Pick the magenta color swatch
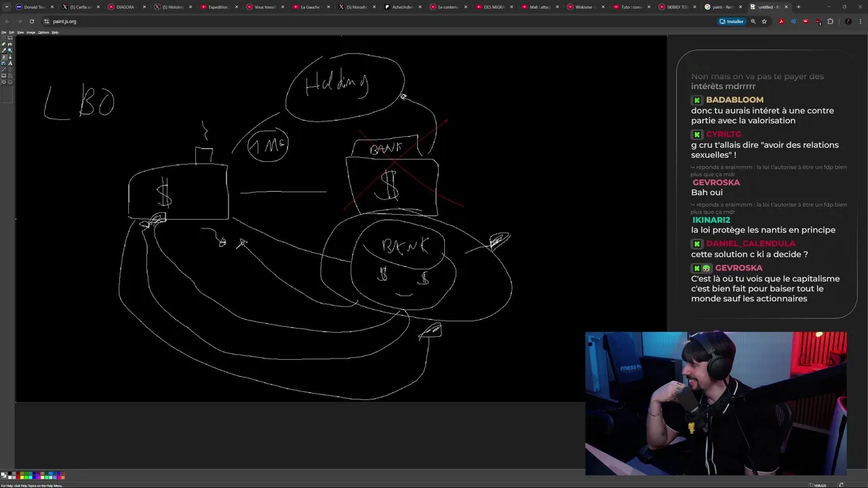 (39, 477)
